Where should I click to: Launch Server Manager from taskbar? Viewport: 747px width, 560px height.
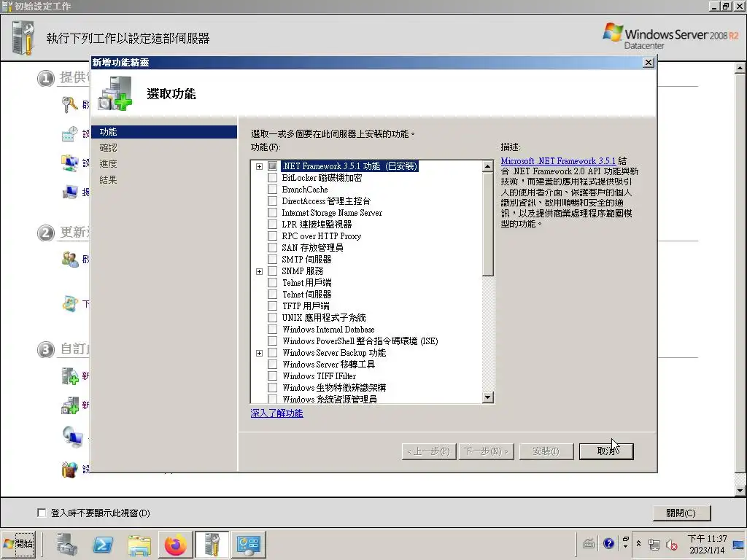[x=67, y=545]
